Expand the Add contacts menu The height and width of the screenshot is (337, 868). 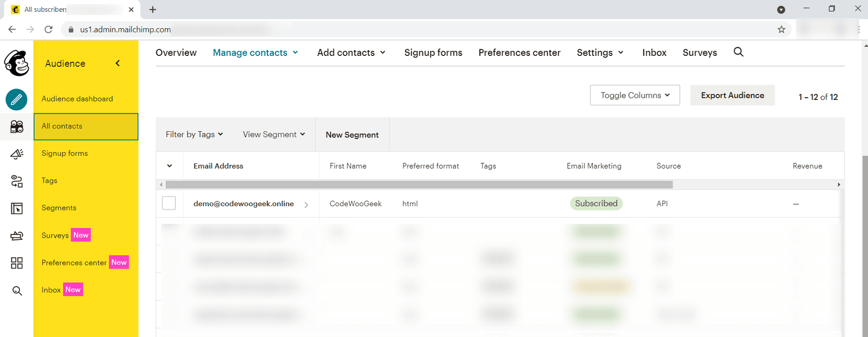click(x=352, y=53)
